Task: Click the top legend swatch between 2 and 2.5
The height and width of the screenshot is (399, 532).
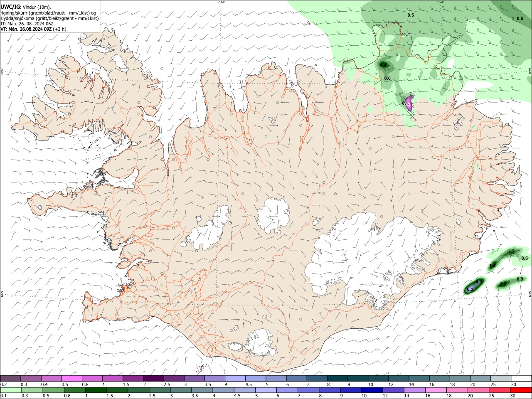Action: click(153, 378)
